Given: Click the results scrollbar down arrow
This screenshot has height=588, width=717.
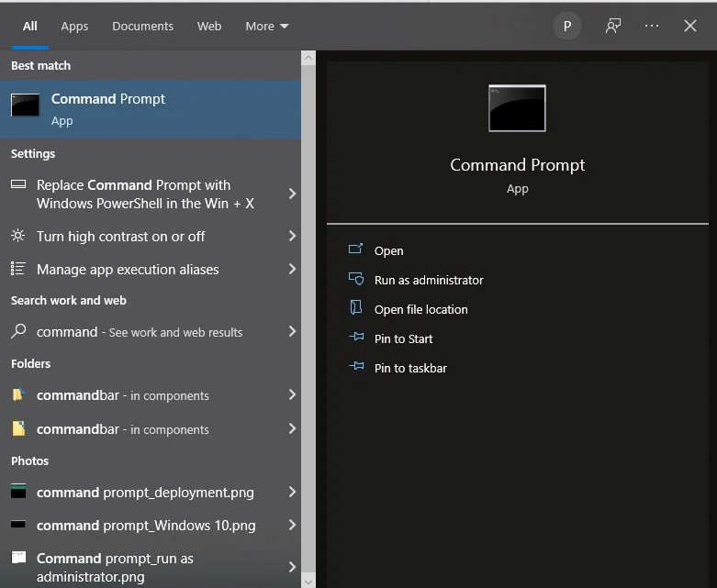Looking at the screenshot, I should coord(308,582).
